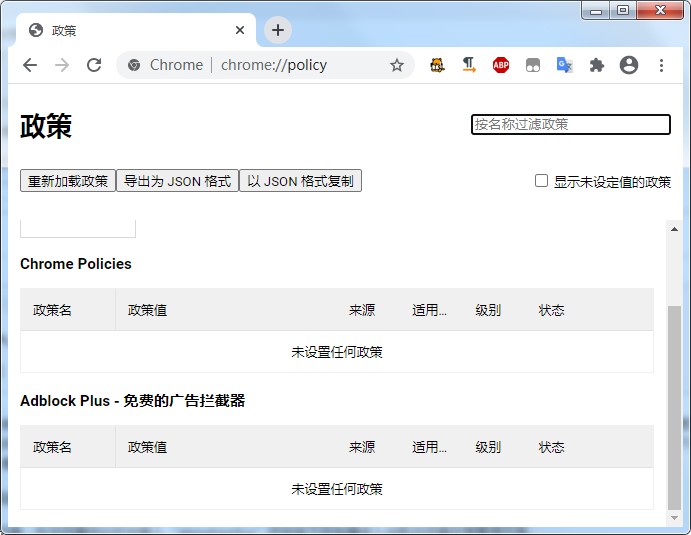Click 适用... header in Chrome Policies table
The height and width of the screenshot is (535, 691).
(429, 310)
